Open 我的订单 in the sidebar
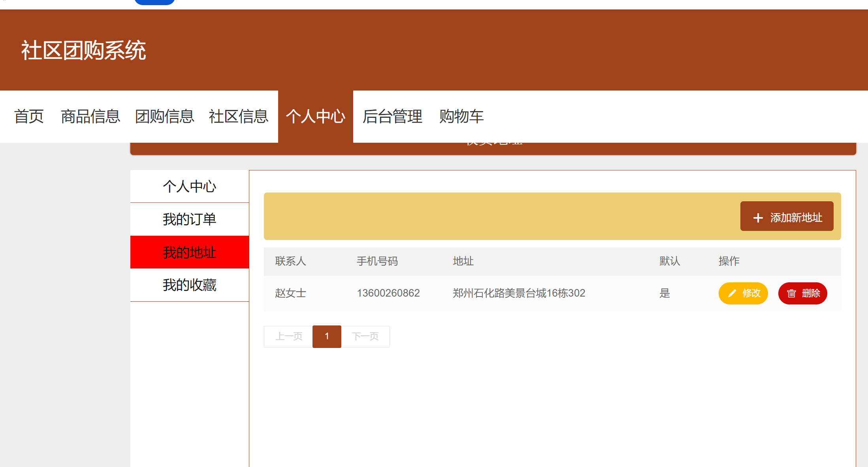This screenshot has height=467, width=868. click(x=190, y=219)
